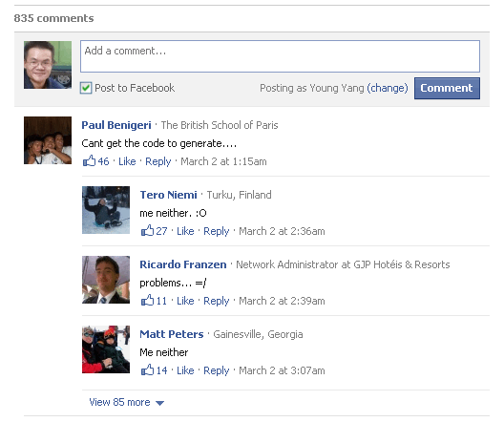The width and height of the screenshot is (504, 422).
Task: Reply to Ricardo Franzen's comment
Action: point(217,301)
